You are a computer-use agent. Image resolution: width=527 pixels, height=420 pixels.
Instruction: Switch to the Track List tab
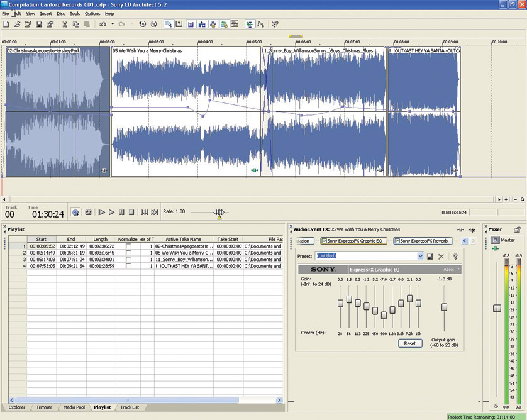pos(130,407)
